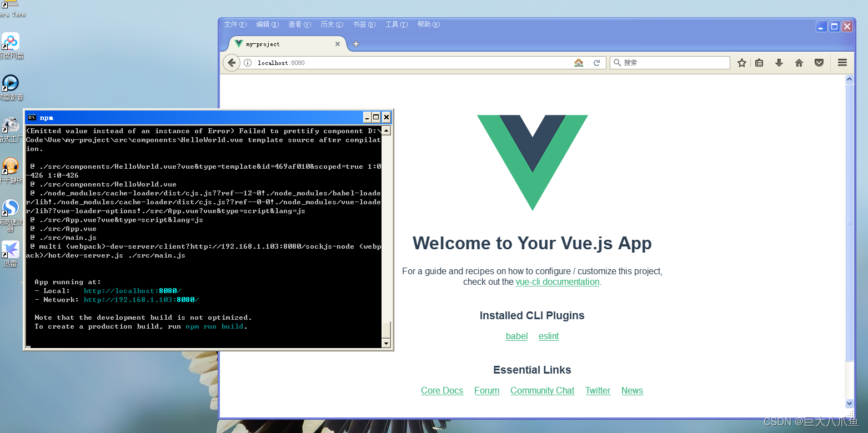Viewport: 868px width, 433px height.
Task: Open the 历史 menu
Action: (x=332, y=24)
